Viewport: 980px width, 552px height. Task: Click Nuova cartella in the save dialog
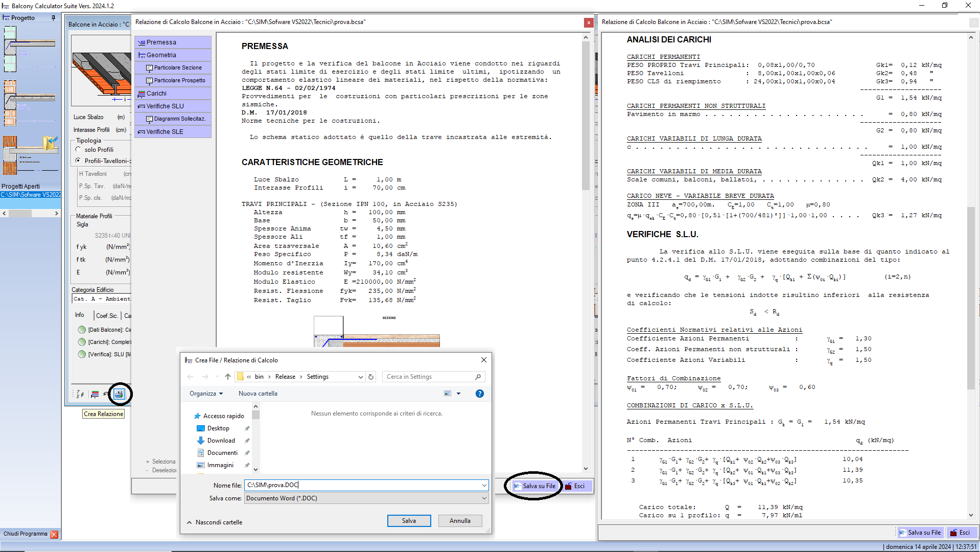[258, 394]
